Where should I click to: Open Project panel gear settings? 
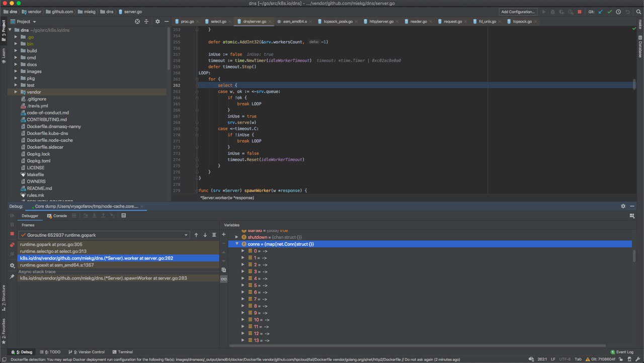(157, 22)
